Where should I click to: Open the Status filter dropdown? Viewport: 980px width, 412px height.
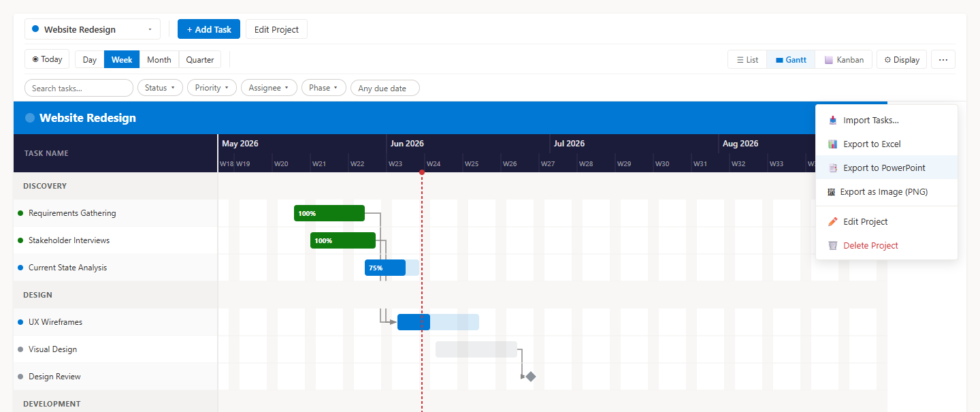pyautogui.click(x=160, y=88)
